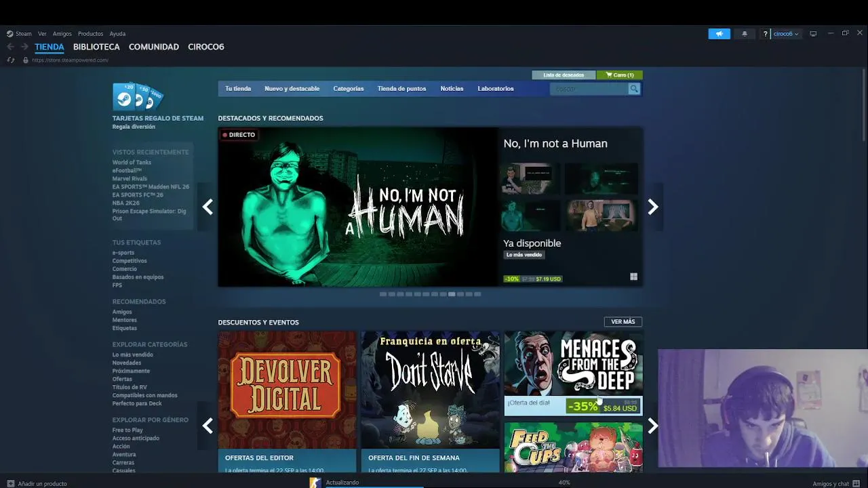Open NBA 2K26 from recently viewed
The width and height of the screenshot is (868, 488).
point(125,203)
